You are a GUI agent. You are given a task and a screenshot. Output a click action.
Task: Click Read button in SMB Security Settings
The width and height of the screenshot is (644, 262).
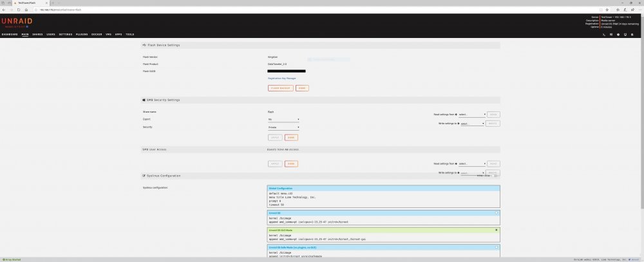click(x=493, y=115)
